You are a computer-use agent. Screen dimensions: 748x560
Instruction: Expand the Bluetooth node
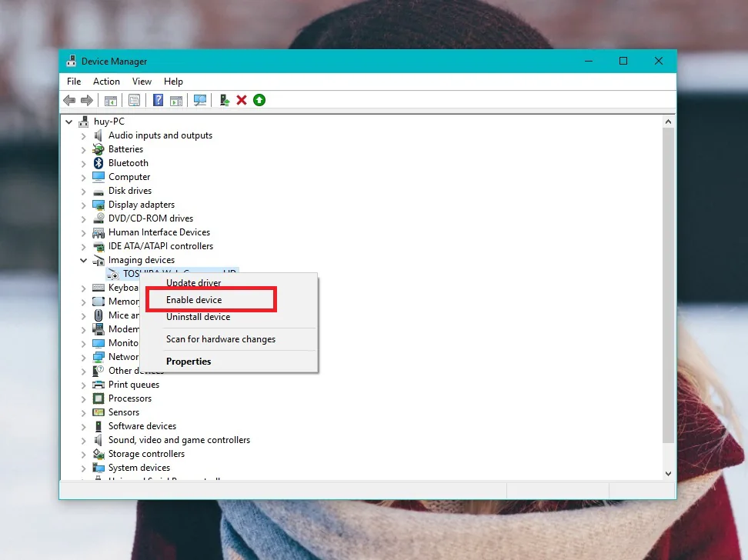83,164
